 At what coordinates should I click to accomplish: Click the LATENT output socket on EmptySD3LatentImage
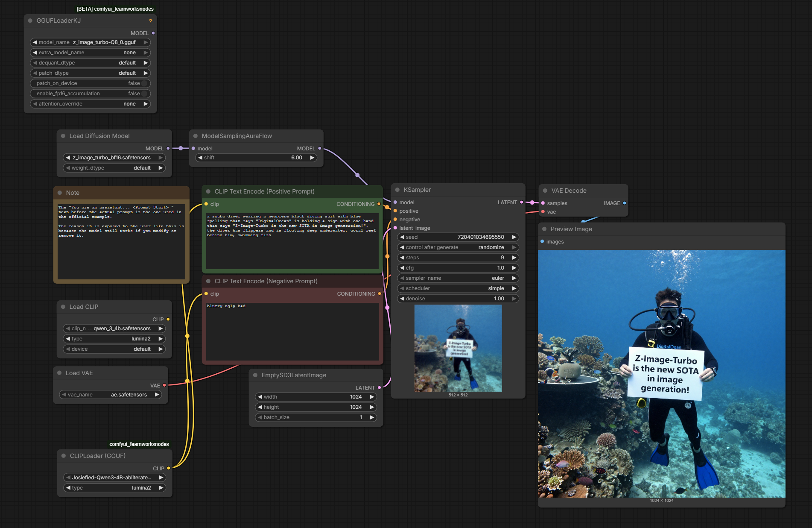(379, 387)
